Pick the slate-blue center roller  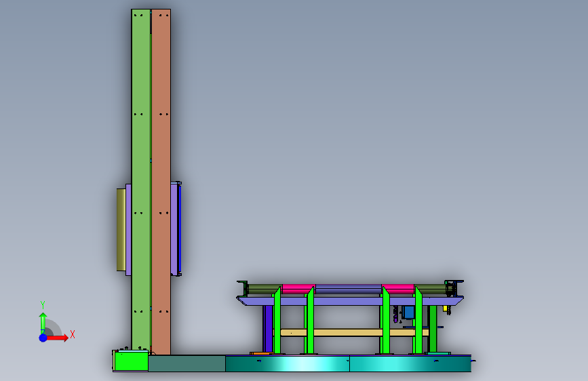(x=349, y=288)
